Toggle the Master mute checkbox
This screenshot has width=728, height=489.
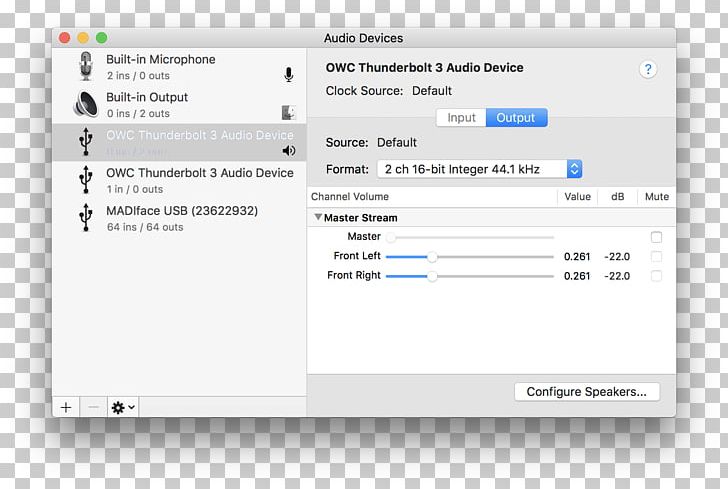tap(656, 237)
